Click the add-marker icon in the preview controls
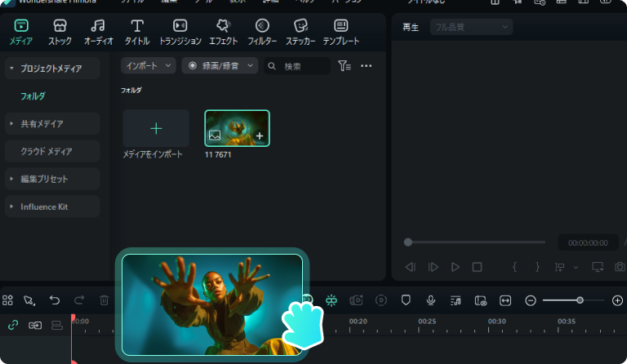Viewport: 627px width, 364px height. click(560, 267)
